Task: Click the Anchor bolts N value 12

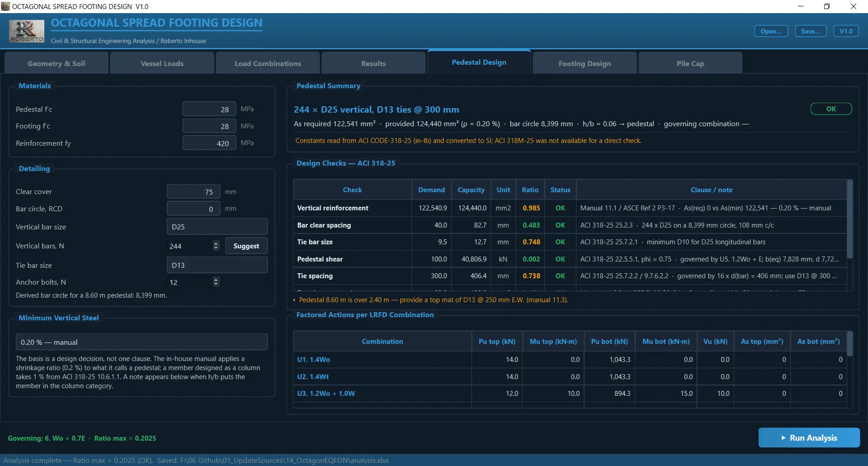Action: pos(190,282)
